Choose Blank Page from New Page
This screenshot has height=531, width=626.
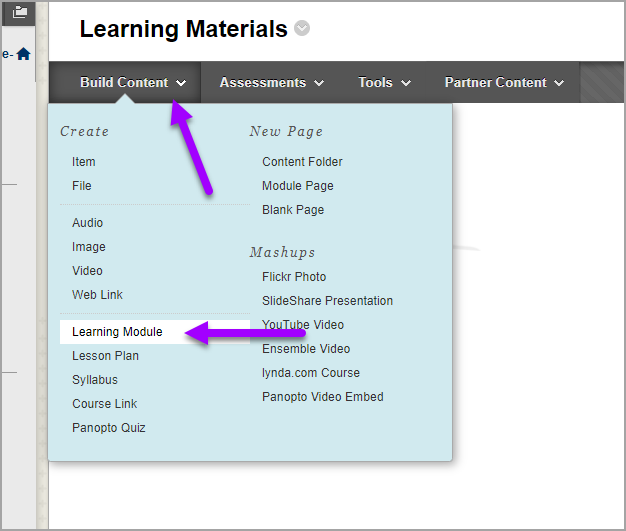(x=293, y=210)
